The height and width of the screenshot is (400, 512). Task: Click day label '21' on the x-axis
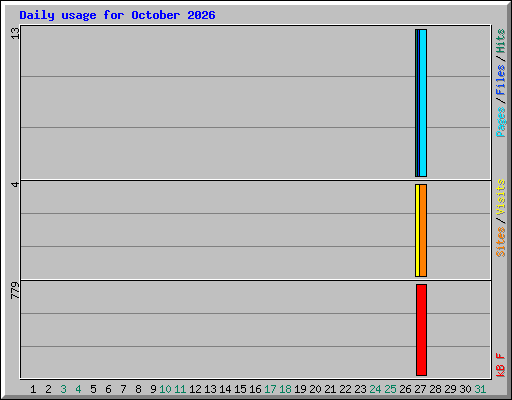coord(330,389)
